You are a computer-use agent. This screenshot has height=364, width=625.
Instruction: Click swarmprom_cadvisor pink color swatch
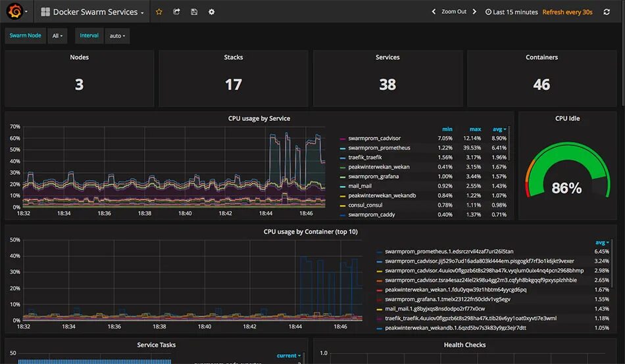coord(342,139)
